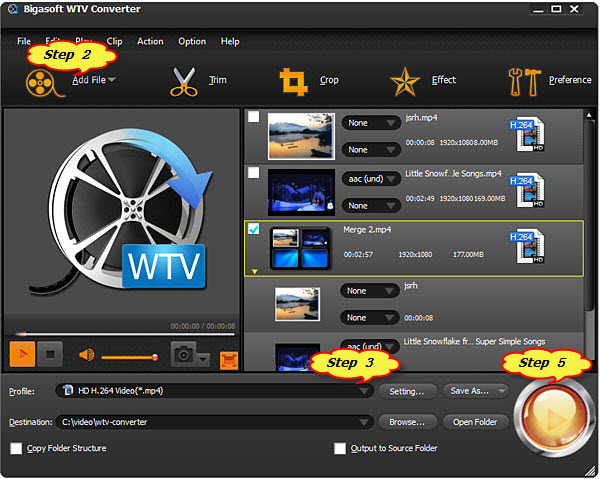Stop the preview playback

(x=50, y=354)
